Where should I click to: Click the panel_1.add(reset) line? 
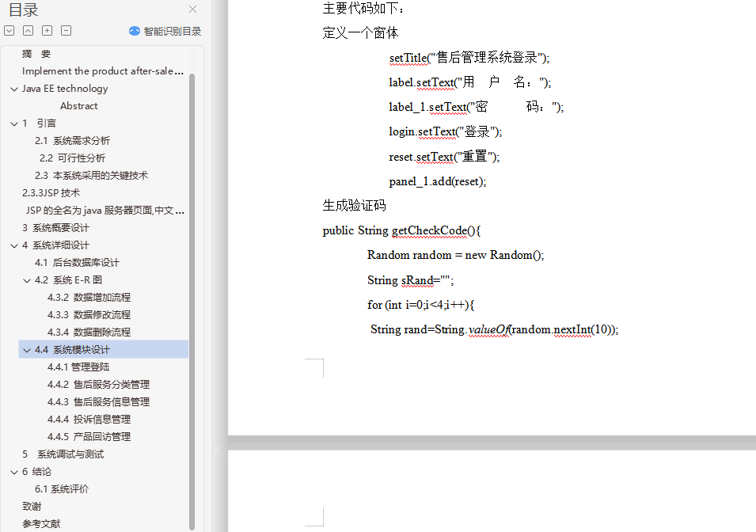click(437, 181)
